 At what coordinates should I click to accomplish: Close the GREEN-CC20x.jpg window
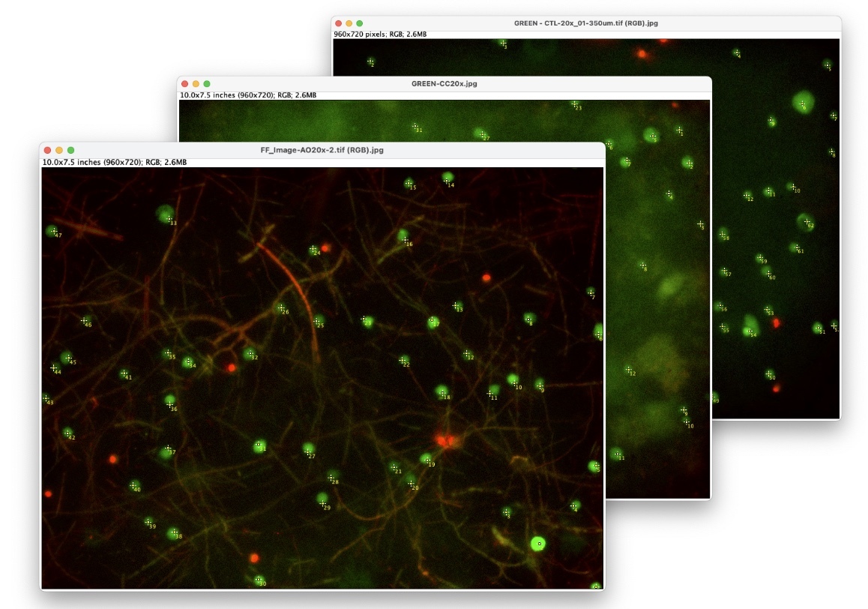[x=185, y=84]
